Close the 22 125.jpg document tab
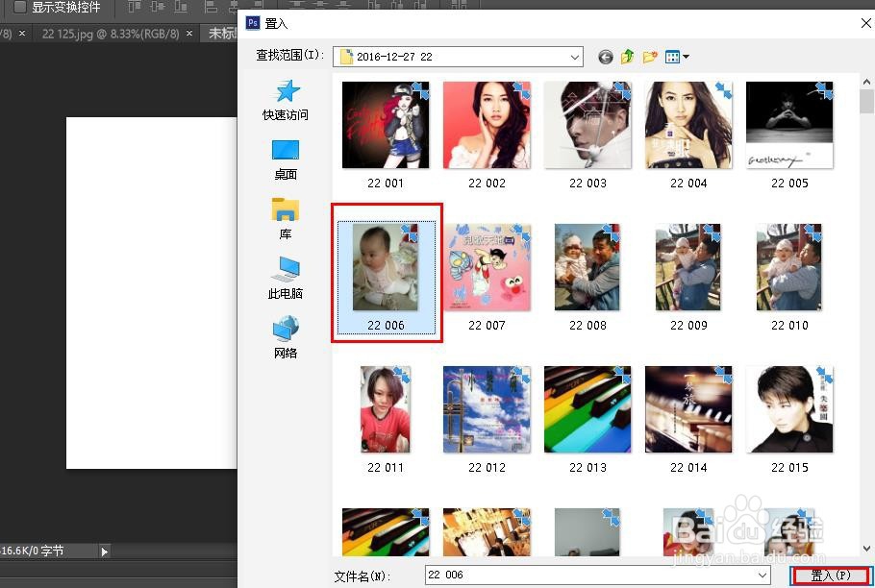The image size is (875, 588). [189, 34]
